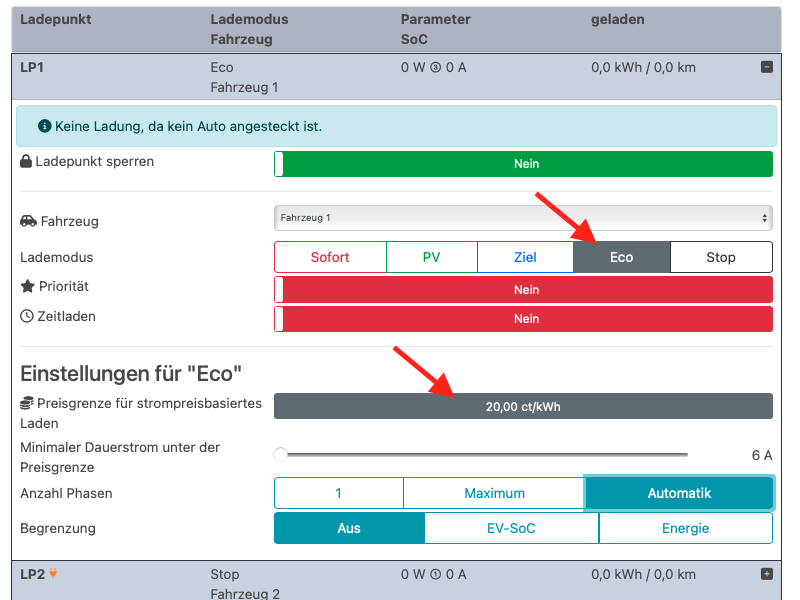This screenshot has height=600, width=800.
Task: Set limitation to Energie
Action: pyautogui.click(x=685, y=528)
